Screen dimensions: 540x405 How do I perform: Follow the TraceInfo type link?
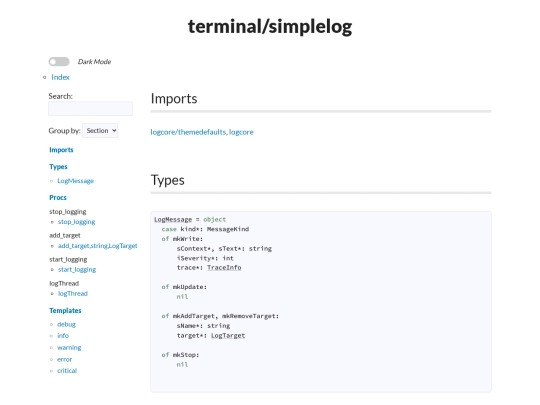point(224,268)
